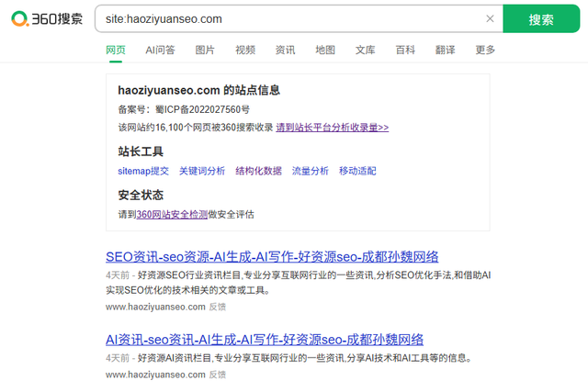The height and width of the screenshot is (392, 588).
Task: Open the 360网站安全检测 link
Action: (x=172, y=215)
